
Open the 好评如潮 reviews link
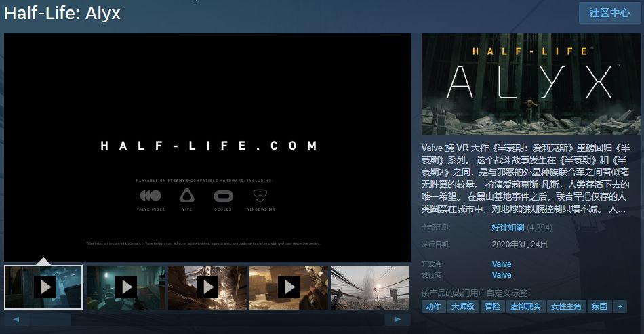pyautogui.click(x=508, y=228)
